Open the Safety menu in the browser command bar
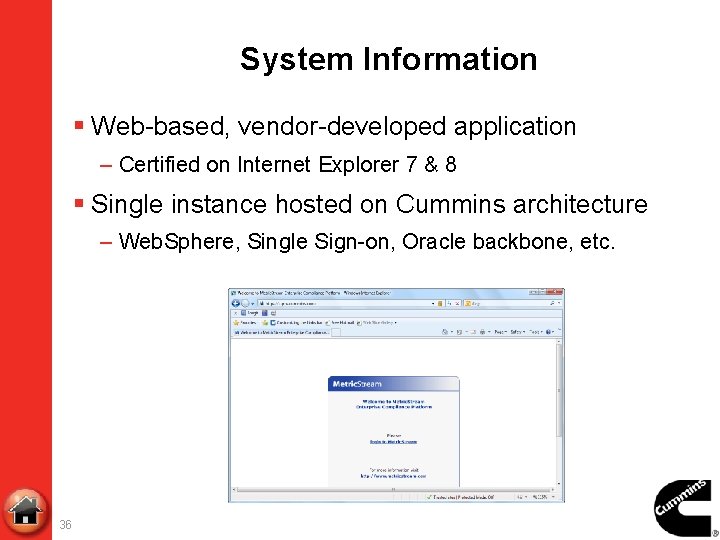 pyautogui.click(x=517, y=332)
